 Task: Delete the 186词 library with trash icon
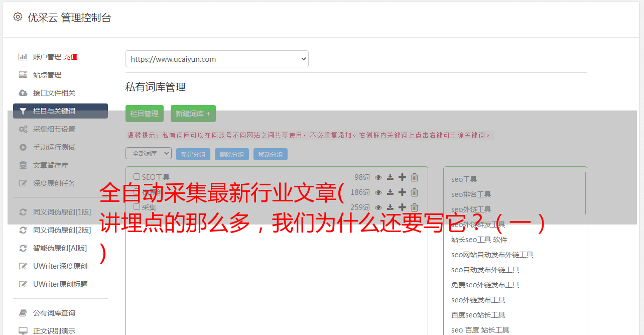coord(415,192)
